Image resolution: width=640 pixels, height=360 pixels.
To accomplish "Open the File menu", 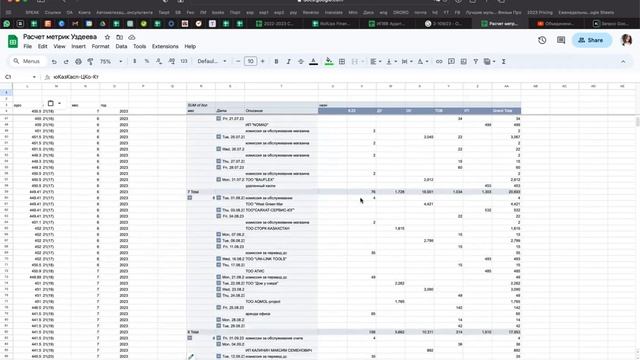I will point(28,47).
